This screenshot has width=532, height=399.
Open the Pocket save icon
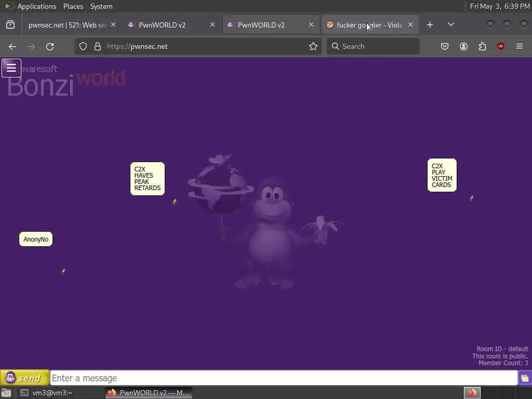point(445,46)
